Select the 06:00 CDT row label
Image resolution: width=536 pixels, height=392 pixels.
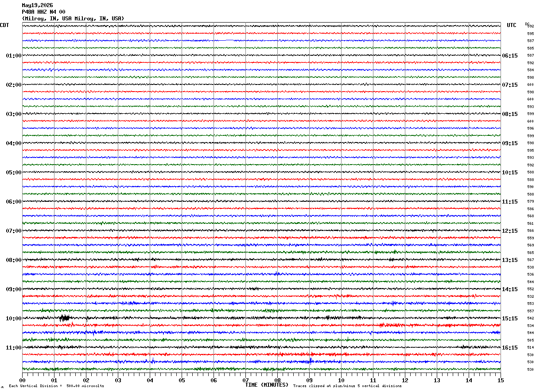(x=14, y=202)
